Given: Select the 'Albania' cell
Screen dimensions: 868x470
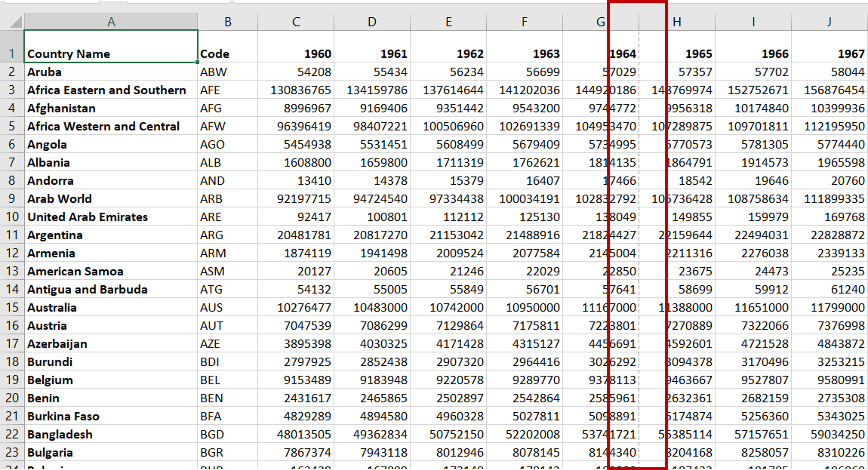Looking at the screenshot, I should coord(111,162).
